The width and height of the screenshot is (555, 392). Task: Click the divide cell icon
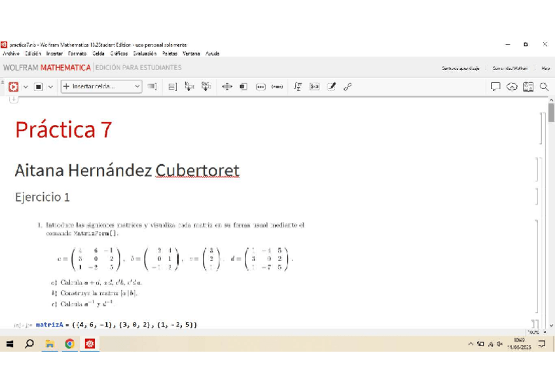tap(227, 86)
